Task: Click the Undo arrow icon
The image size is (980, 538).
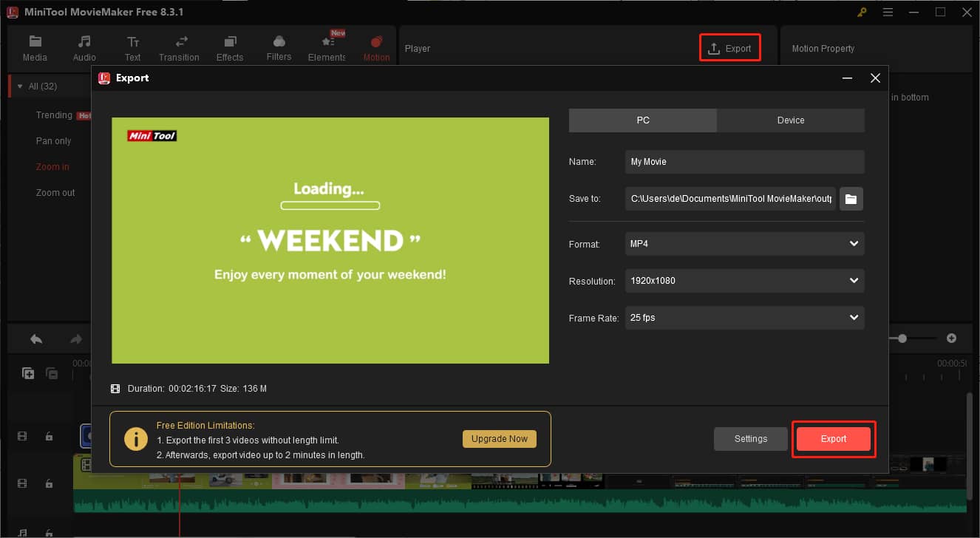Action: (35, 338)
